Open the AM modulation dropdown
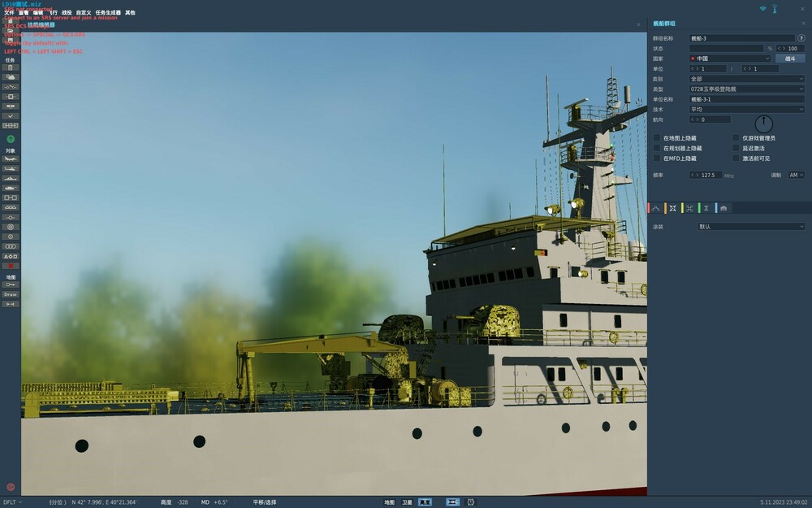812x508 pixels. (796, 176)
